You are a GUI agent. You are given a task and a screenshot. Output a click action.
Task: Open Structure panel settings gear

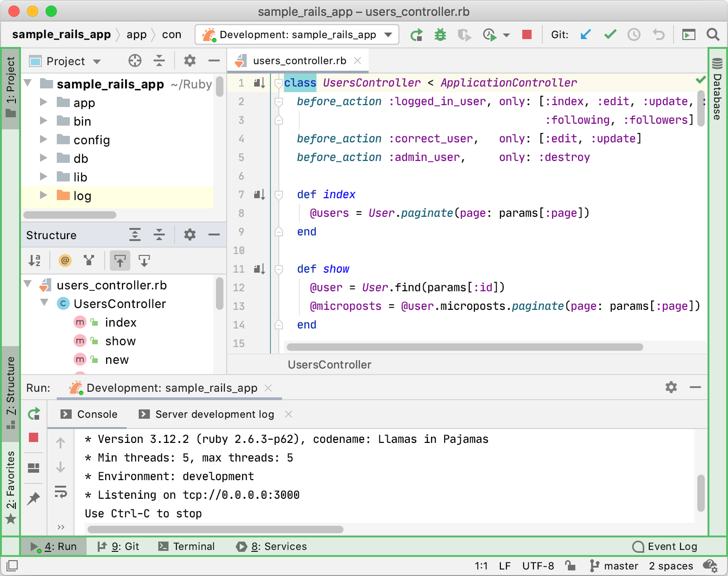pyautogui.click(x=189, y=235)
